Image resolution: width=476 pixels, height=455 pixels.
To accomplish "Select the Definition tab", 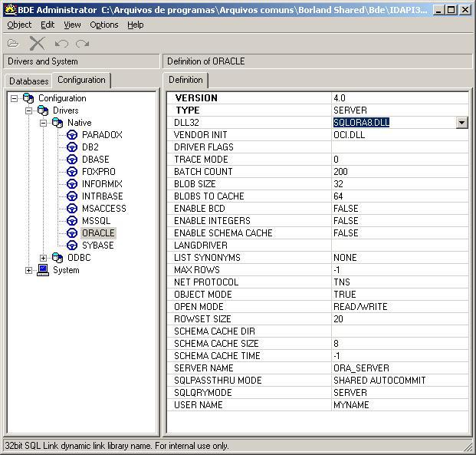I will (x=185, y=80).
